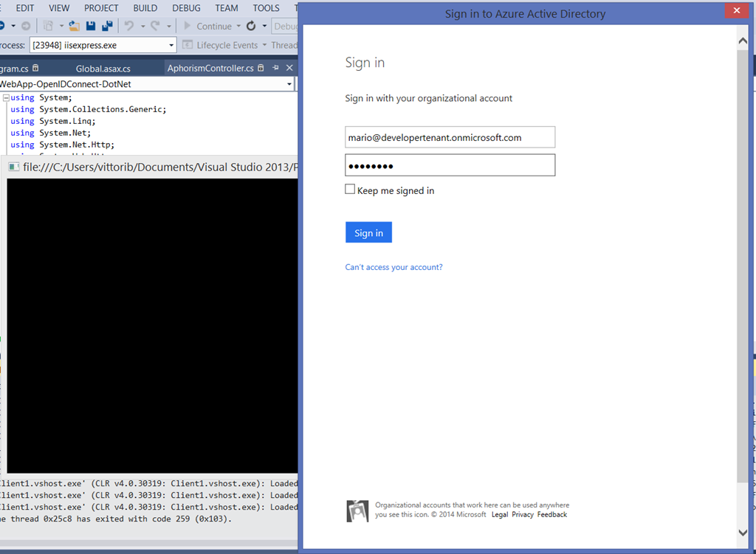Close the Sign in to Azure Active Directory dialog
The height and width of the screenshot is (554, 756).
[x=736, y=10]
